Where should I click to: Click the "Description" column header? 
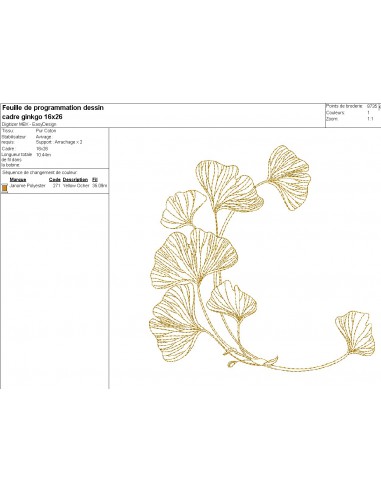(75, 180)
